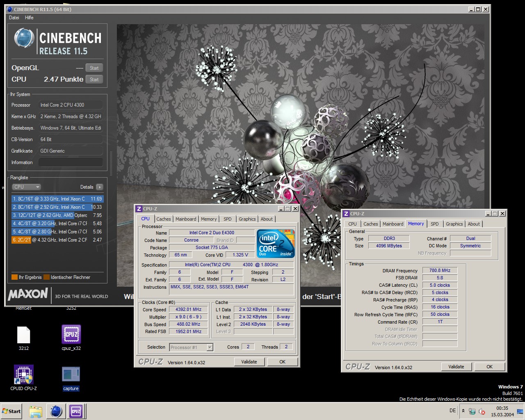Click OK in CPU-Z Memory window
This screenshot has height=420, width=525.
click(x=489, y=367)
